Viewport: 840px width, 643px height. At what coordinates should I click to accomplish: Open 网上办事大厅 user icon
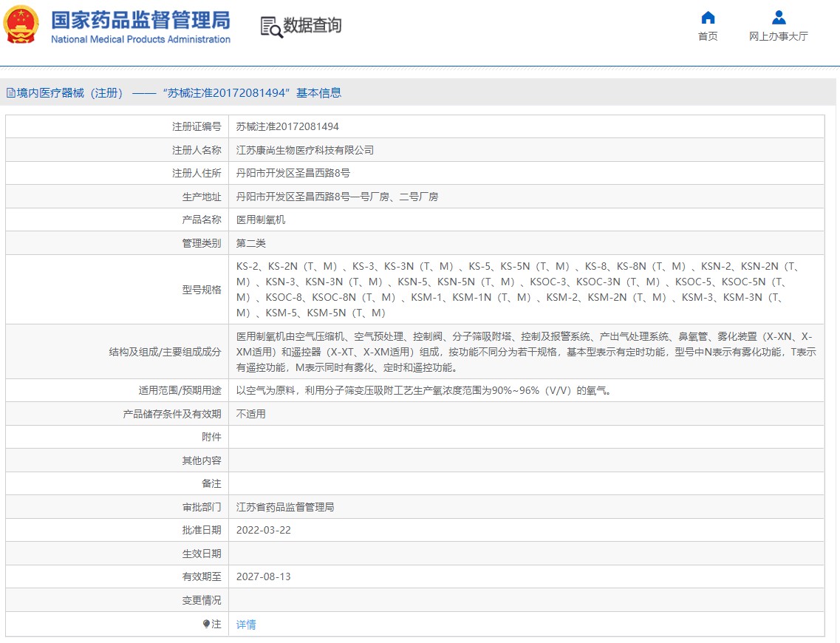[779, 18]
